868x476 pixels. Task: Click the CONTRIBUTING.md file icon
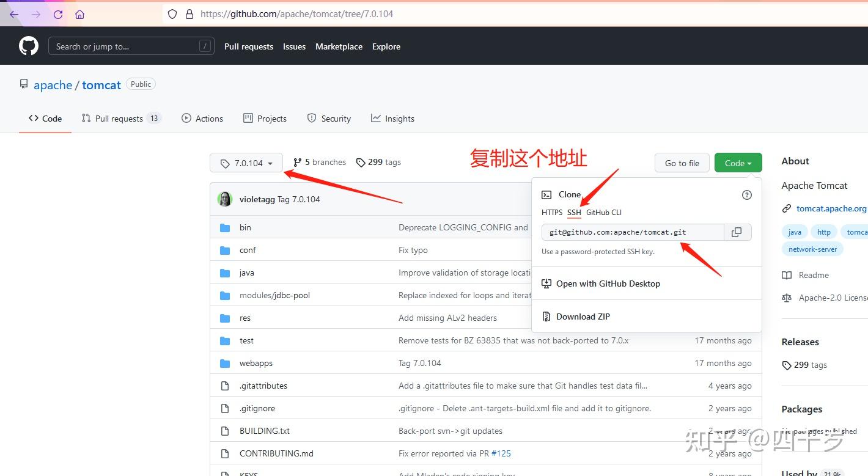click(x=225, y=454)
